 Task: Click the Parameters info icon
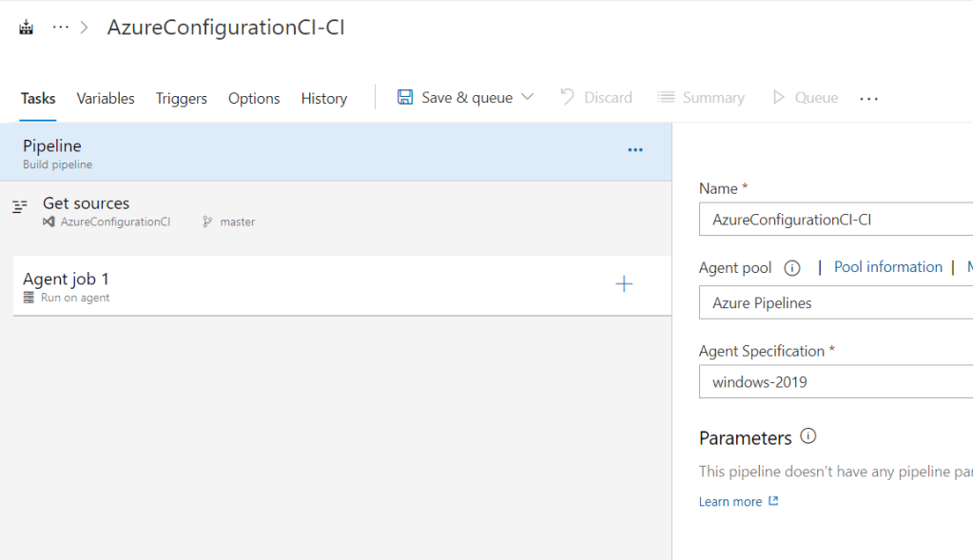pyautogui.click(x=808, y=437)
